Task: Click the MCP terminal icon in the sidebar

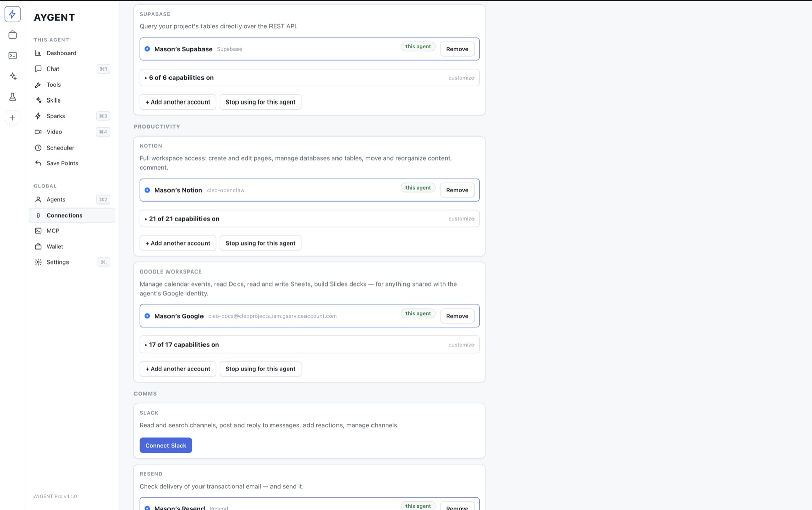Action: pyautogui.click(x=38, y=231)
